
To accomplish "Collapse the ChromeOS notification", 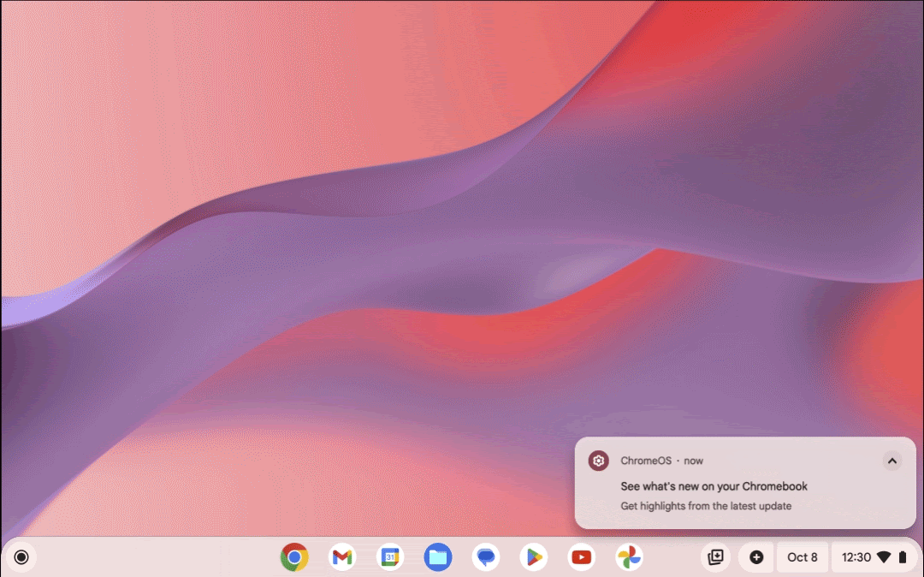I will (891, 461).
